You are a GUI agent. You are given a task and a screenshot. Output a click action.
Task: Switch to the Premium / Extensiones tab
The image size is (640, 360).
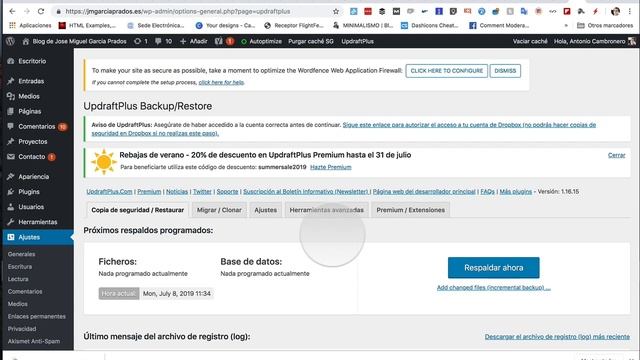coord(410,210)
